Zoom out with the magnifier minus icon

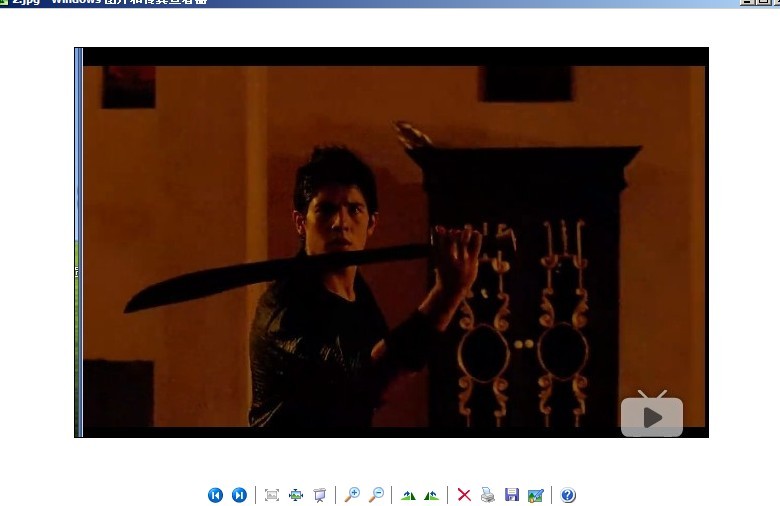(x=376, y=495)
